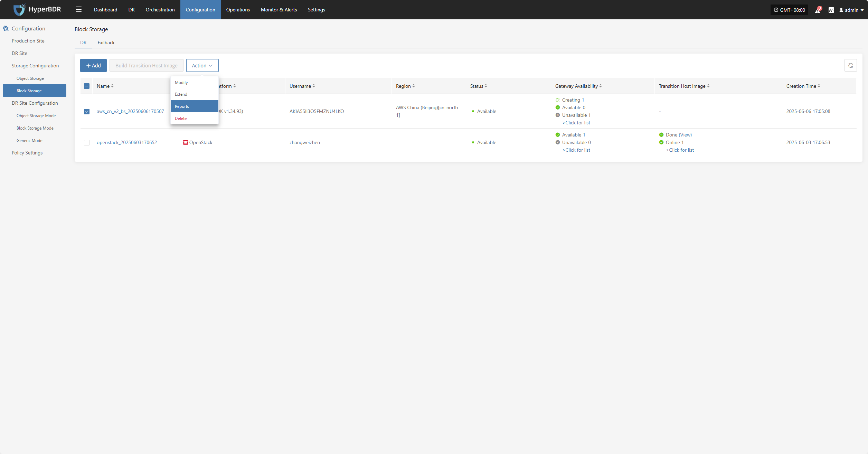This screenshot has width=868, height=454.
Task: Open the Monitor & Alerts top menu
Action: (279, 10)
